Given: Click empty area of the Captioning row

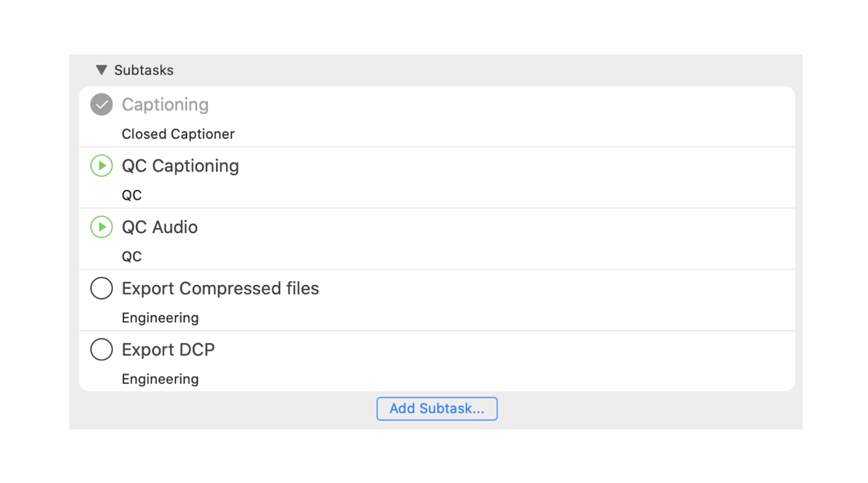Looking at the screenshot, I should click(x=498, y=116).
